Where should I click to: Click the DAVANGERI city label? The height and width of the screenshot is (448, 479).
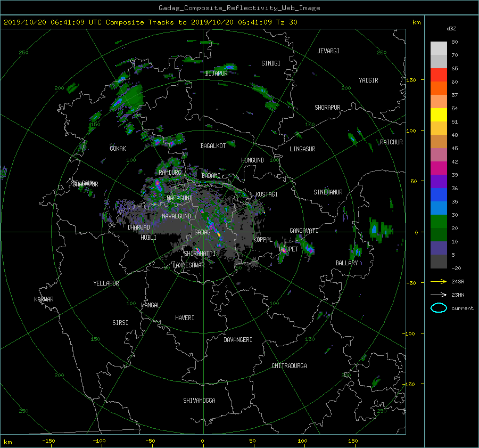pyautogui.click(x=238, y=340)
